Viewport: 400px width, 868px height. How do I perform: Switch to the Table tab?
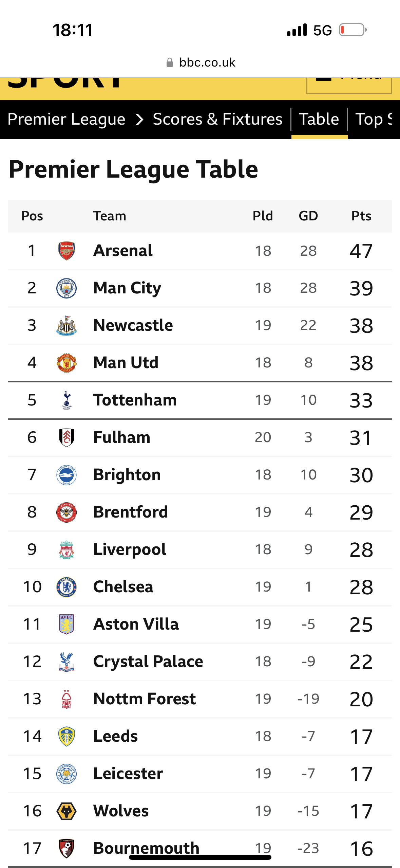319,120
